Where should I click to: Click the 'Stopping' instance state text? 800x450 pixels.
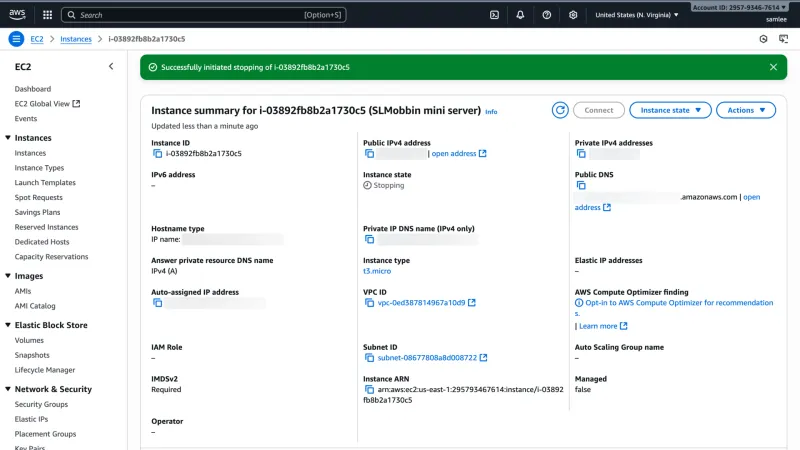click(389, 185)
